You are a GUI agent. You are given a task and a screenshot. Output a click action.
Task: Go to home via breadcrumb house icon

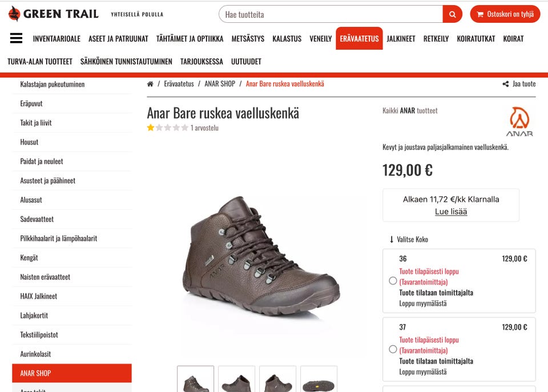pos(150,84)
